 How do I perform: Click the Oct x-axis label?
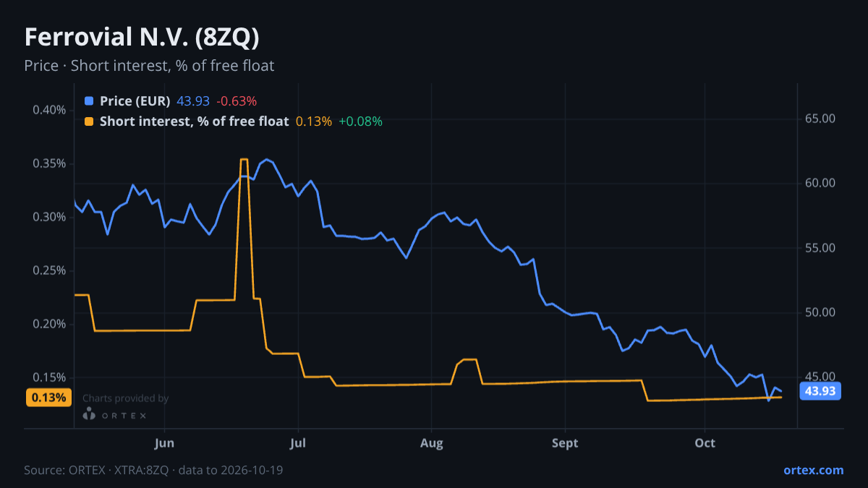pos(705,443)
